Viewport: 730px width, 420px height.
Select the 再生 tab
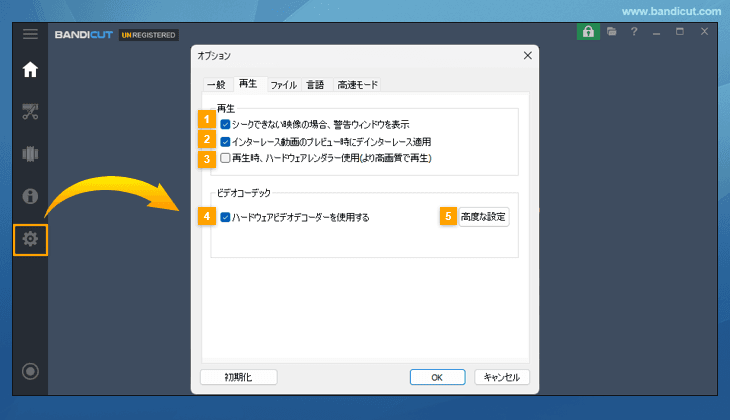coord(248,84)
